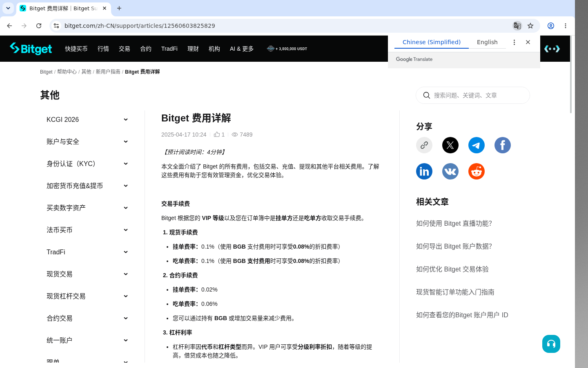Share article on Reddit
Image resolution: width=588 pixels, height=368 pixels.
(477, 171)
